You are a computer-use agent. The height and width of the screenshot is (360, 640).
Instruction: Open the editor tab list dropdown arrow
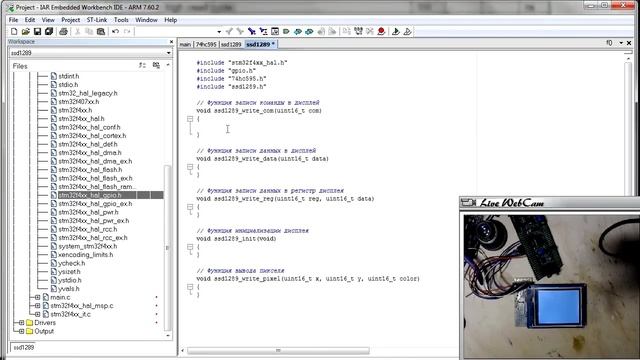coord(621,43)
